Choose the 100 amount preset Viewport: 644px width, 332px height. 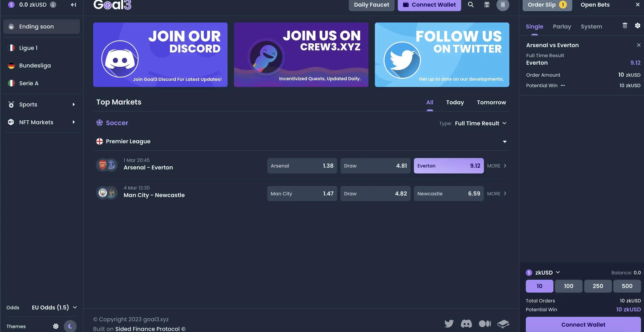point(568,286)
